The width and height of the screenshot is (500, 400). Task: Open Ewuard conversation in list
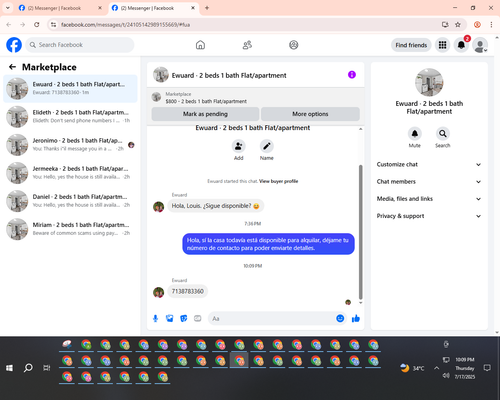pos(70,88)
